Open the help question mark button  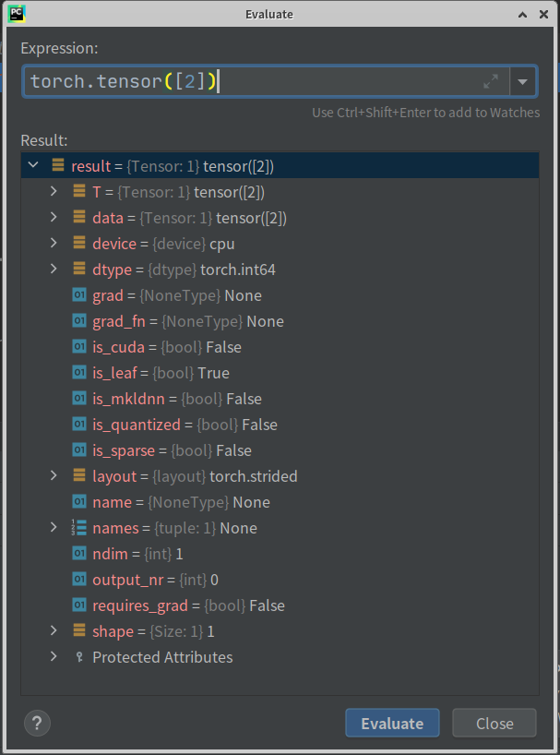pyautogui.click(x=37, y=724)
